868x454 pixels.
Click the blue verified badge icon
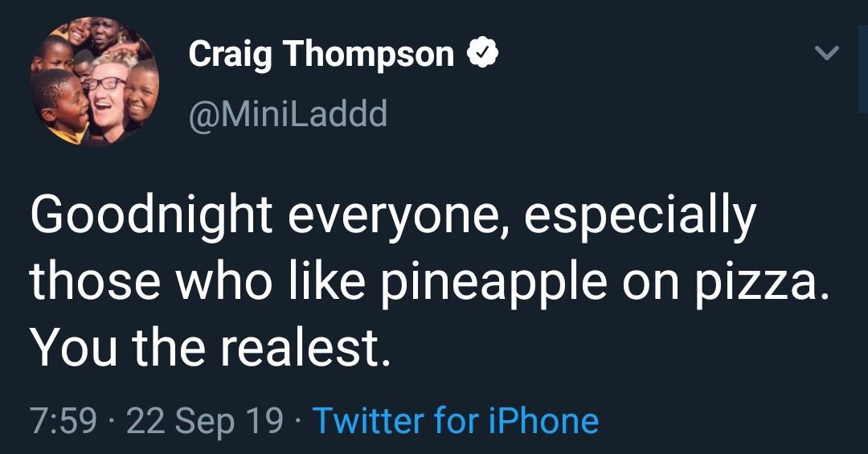483,54
